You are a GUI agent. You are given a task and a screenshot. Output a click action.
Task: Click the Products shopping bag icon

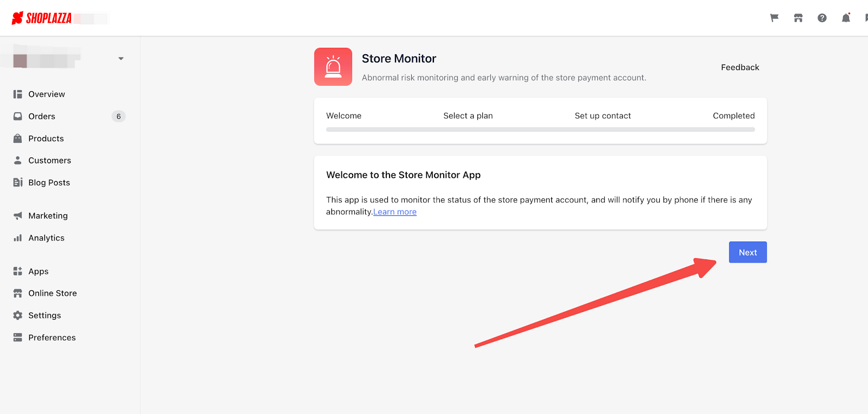pyautogui.click(x=18, y=138)
